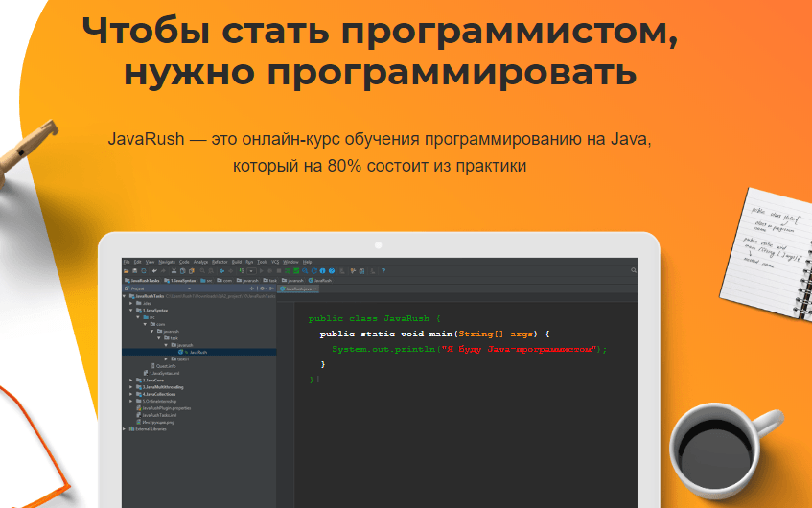812x508 pixels.
Task: Select the JavaRush.java editor tab
Action: (x=297, y=289)
